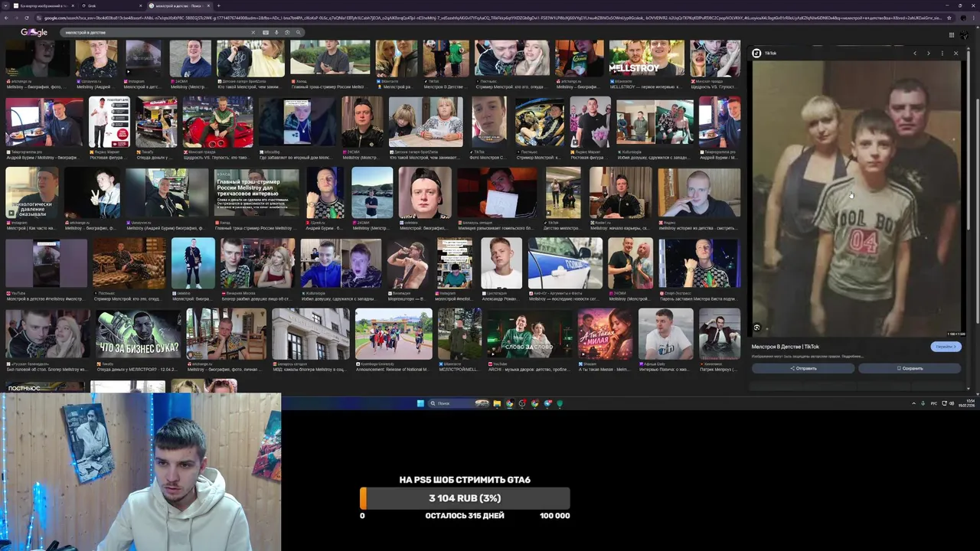Show hidden system tray icons
980x551 pixels.
click(x=914, y=403)
